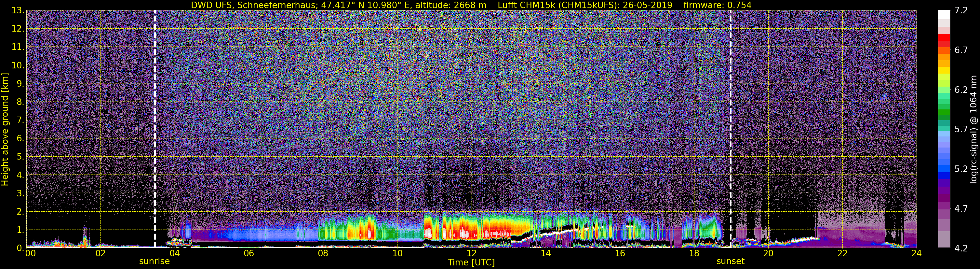Click the 'altitude: 2668 m' text

[450, 5]
